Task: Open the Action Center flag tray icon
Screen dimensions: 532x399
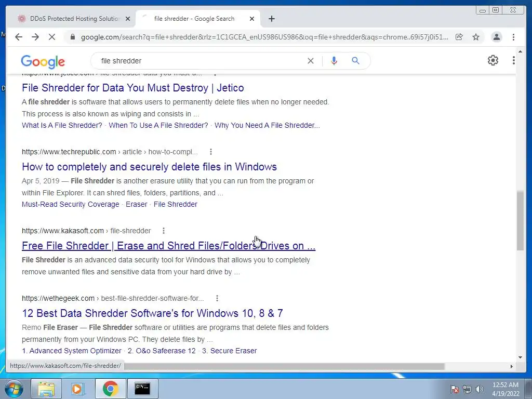Action: (x=455, y=389)
